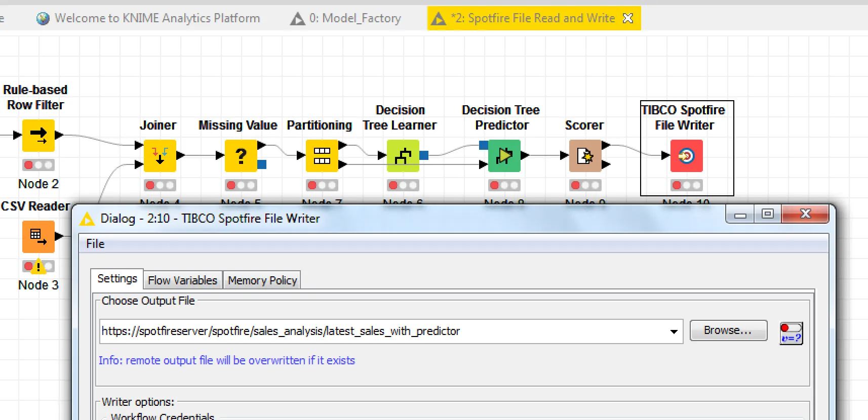
Task: Click the 'Node 3' label text
Action: pos(38,285)
